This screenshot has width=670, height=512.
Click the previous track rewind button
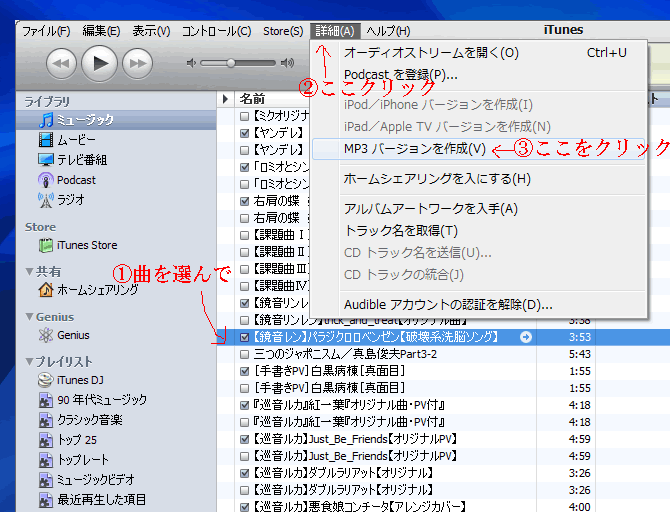pos(61,64)
